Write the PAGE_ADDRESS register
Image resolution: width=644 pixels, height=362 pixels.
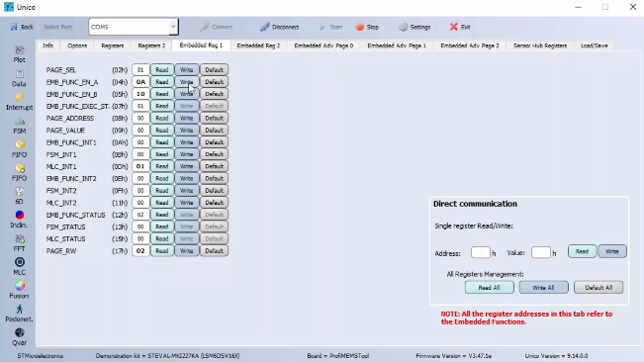point(186,119)
